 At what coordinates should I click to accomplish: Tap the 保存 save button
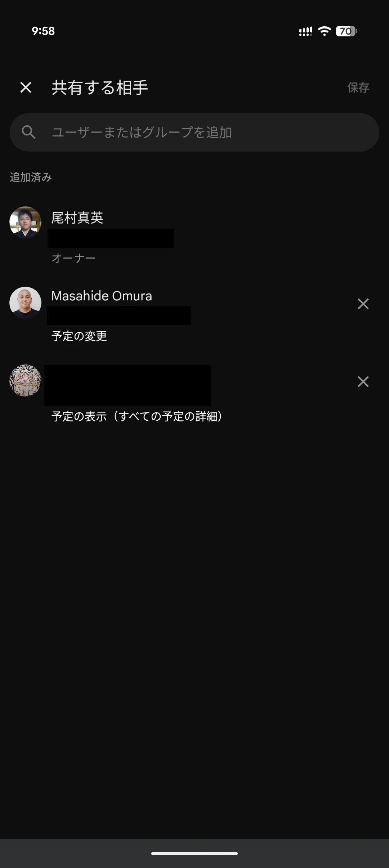coord(358,88)
